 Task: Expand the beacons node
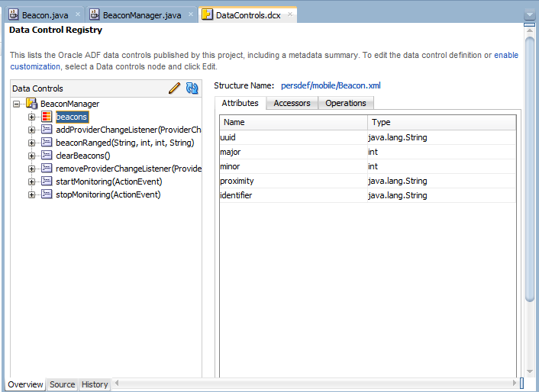31,117
